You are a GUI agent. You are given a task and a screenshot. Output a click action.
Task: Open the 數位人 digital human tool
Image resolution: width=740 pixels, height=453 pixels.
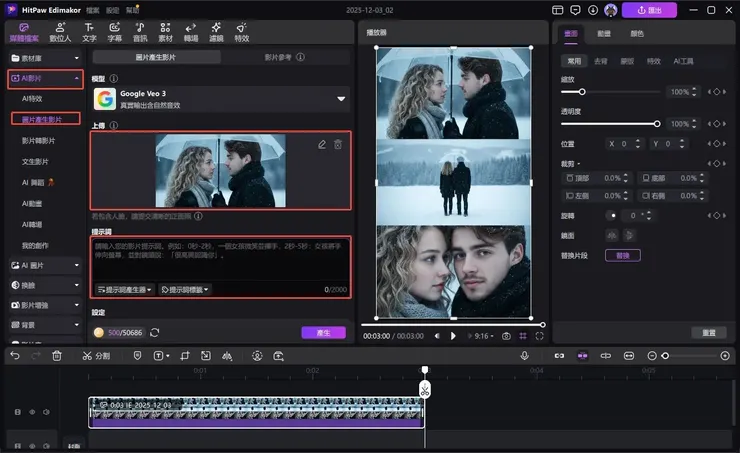pos(60,32)
